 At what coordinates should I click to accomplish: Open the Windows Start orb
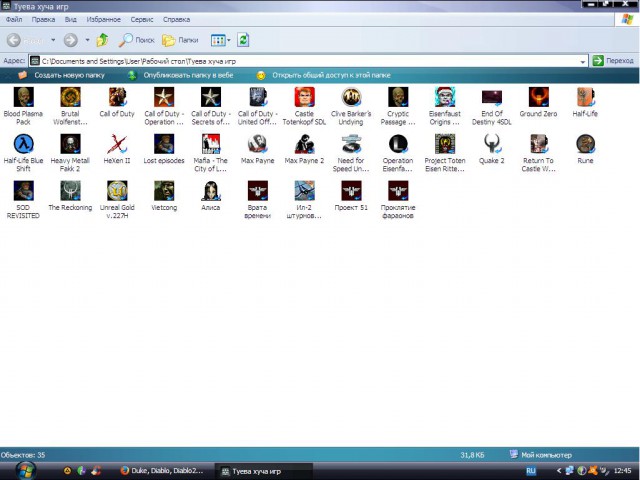tap(25, 471)
